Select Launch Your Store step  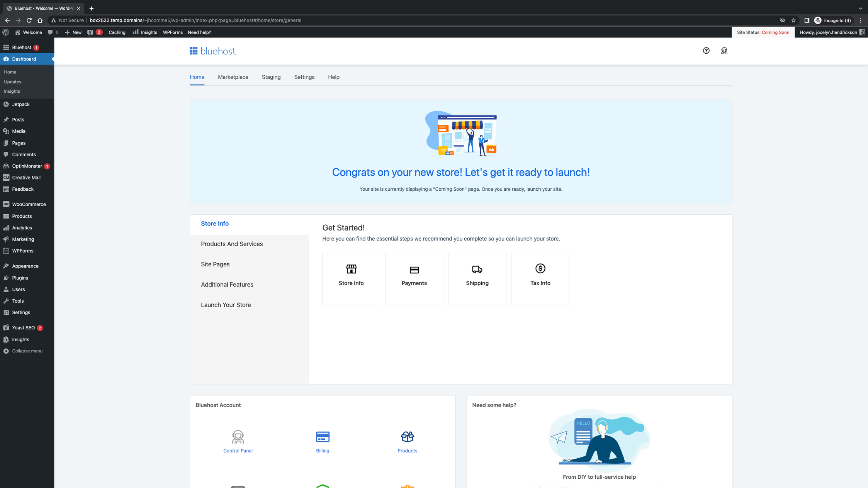point(250,305)
